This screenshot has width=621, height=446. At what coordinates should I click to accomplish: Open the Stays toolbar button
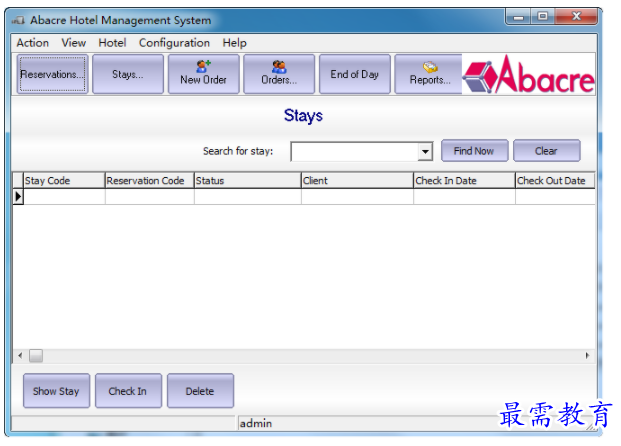coord(128,74)
